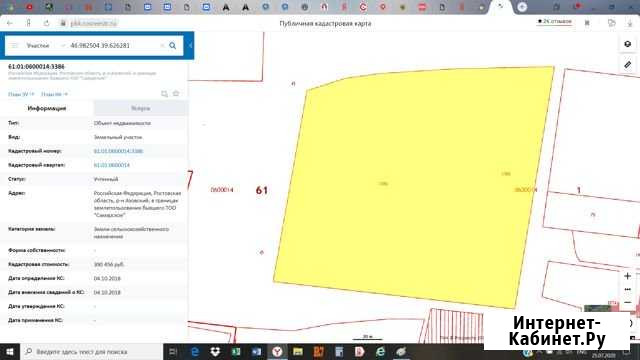Open the hamburger menu in the search bar
The width and height of the screenshot is (640, 360).
pyautogui.click(x=14, y=45)
